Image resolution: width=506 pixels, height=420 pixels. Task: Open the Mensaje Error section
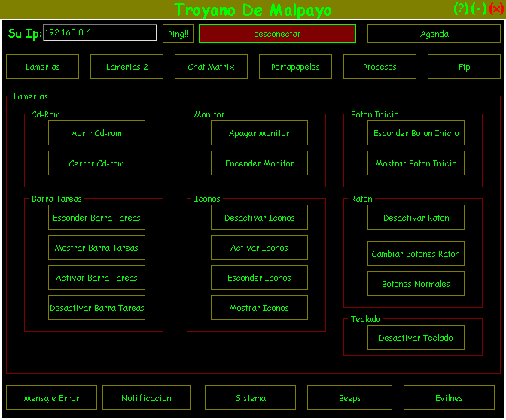[51, 398]
